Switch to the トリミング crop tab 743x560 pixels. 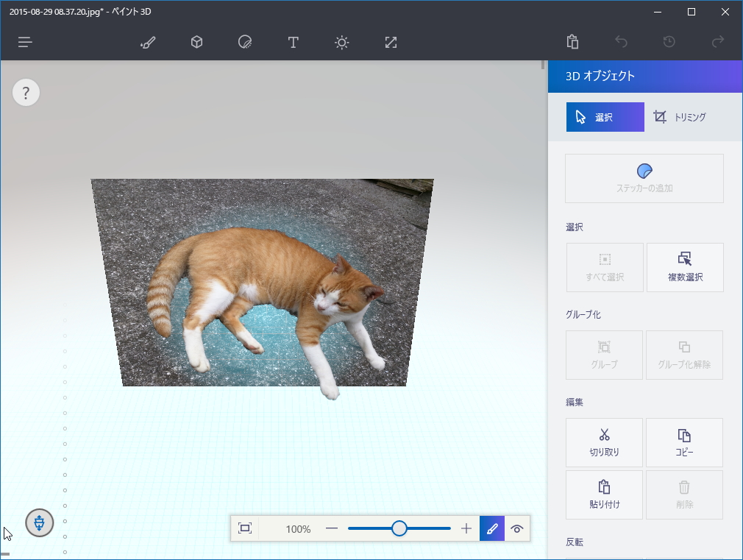pyautogui.click(x=680, y=117)
